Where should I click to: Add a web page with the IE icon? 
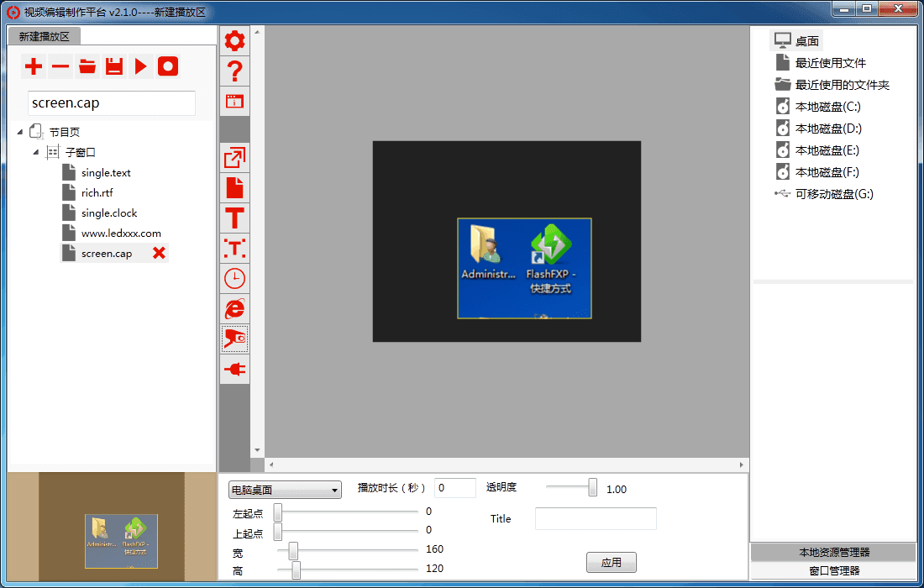234,309
